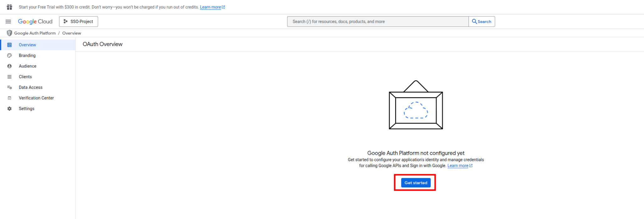Open Learn more link below Auth Platform description
The height and width of the screenshot is (219, 644).
coord(460,166)
